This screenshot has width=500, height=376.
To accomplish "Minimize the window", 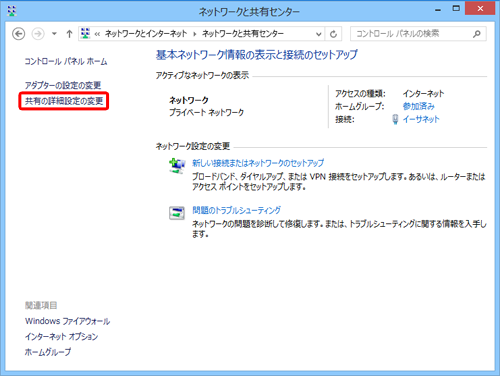I will click(x=438, y=10).
